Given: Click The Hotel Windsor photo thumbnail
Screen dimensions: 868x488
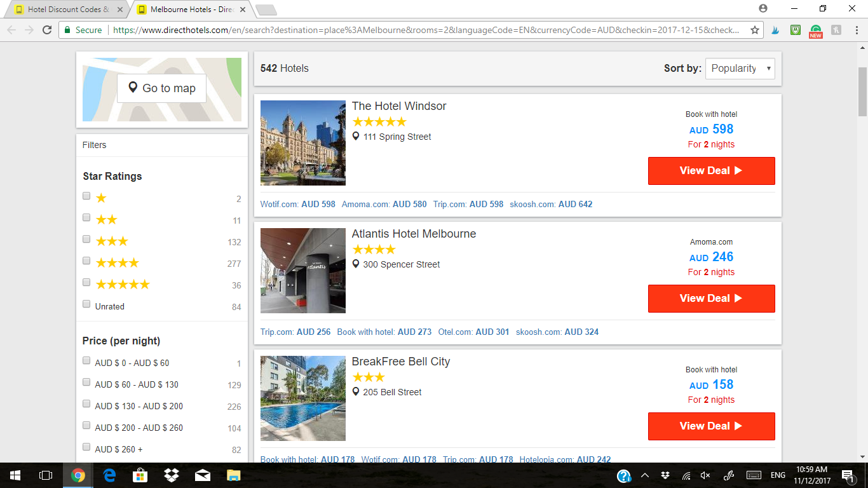Looking at the screenshot, I should 303,143.
